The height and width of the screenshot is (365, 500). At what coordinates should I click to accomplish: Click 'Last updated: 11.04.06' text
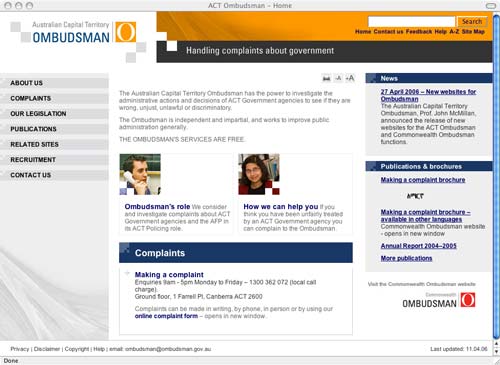pos(459,349)
